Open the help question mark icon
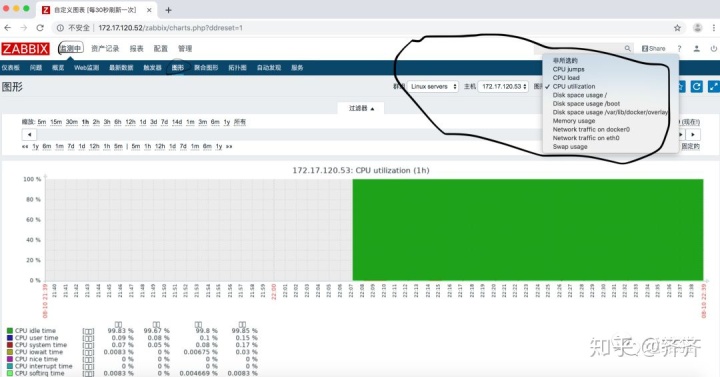This screenshot has height=377, width=720. pos(679,48)
